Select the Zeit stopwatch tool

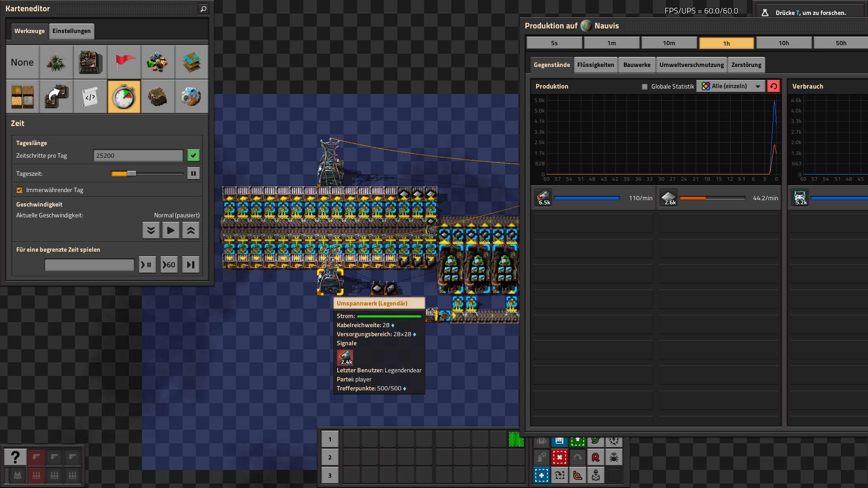pyautogui.click(x=124, y=97)
